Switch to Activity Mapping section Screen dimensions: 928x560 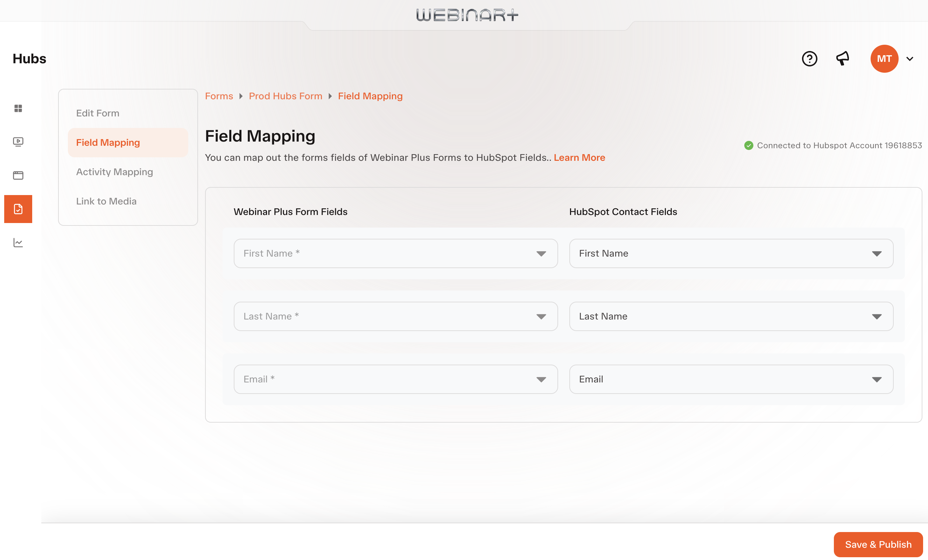click(114, 172)
